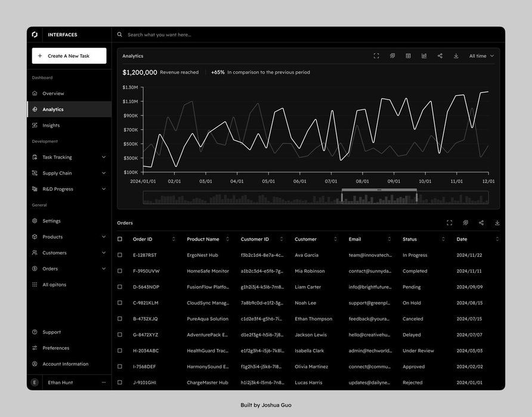Screen dimensions: 532x417
Task: Download Analytics data via download icon
Action: pyautogui.click(x=456, y=56)
